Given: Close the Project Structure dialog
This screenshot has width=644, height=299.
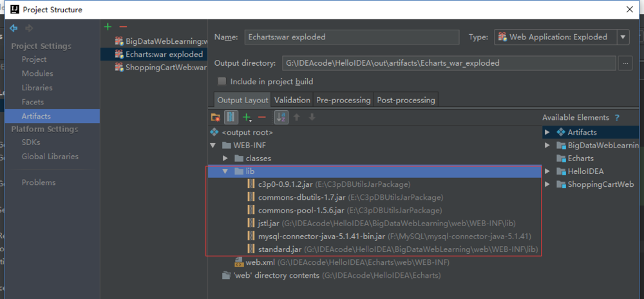Looking at the screenshot, I should [629, 10].
